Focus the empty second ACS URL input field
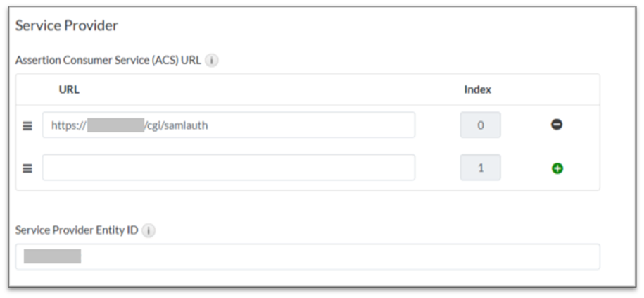 click(228, 168)
